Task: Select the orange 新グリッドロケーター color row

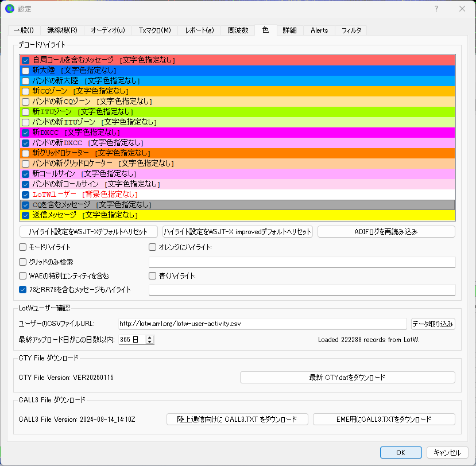Action: tap(237, 153)
